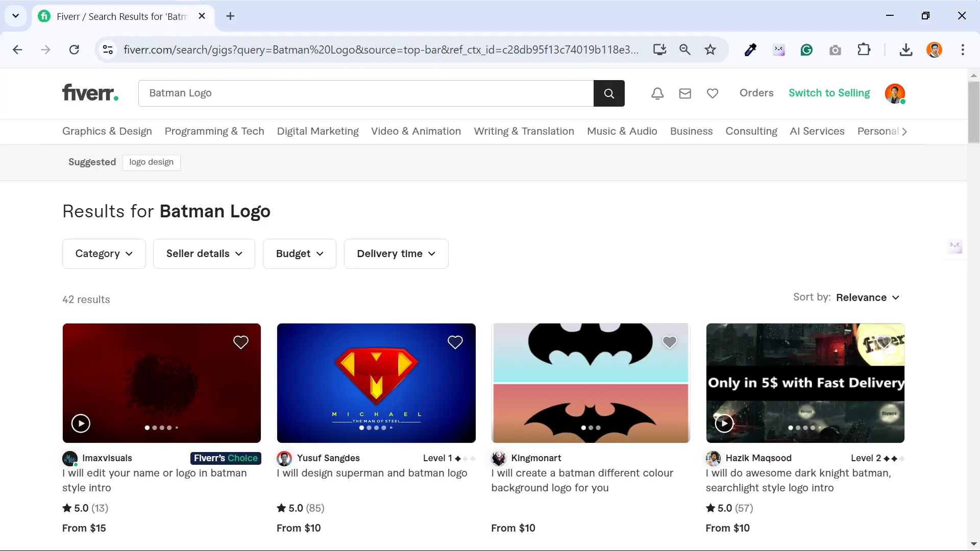Open Imaxvisuals batman style intro gig title
Viewport: 980px width, 551px height.
(155, 480)
